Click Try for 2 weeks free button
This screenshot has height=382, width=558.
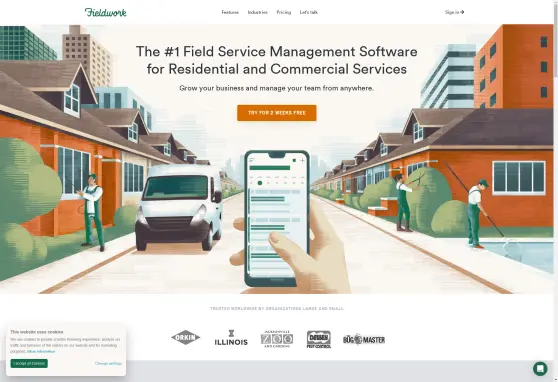click(277, 113)
